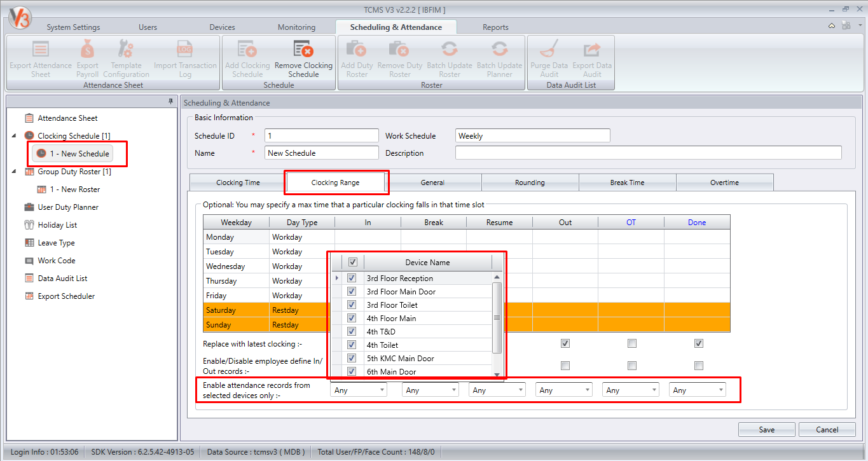Click the Batch Update Roster icon
The height and width of the screenshot is (461, 868).
click(450, 49)
